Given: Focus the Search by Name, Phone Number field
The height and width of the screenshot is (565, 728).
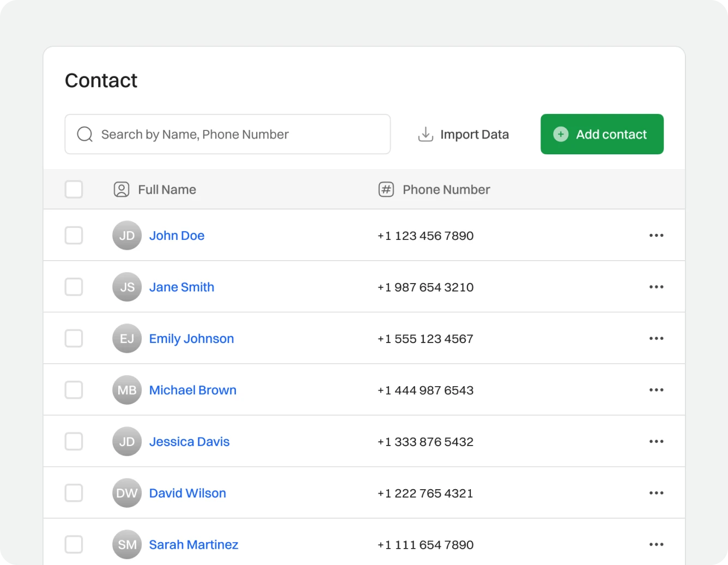Looking at the screenshot, I should (x=240, y=134).
